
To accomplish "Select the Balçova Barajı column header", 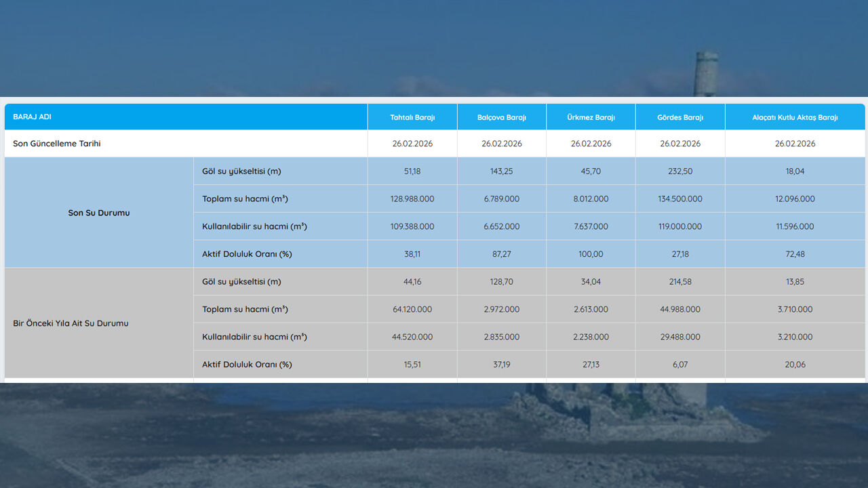I will coord(502,117).
